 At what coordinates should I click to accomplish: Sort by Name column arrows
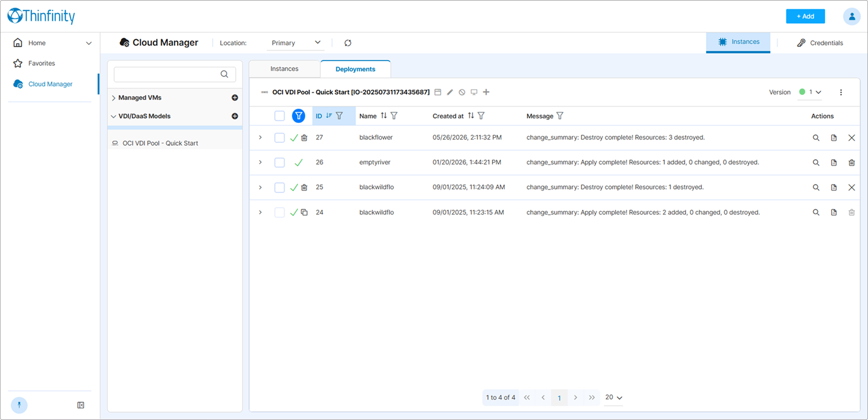pyautogui.click(x=383, y=116)
